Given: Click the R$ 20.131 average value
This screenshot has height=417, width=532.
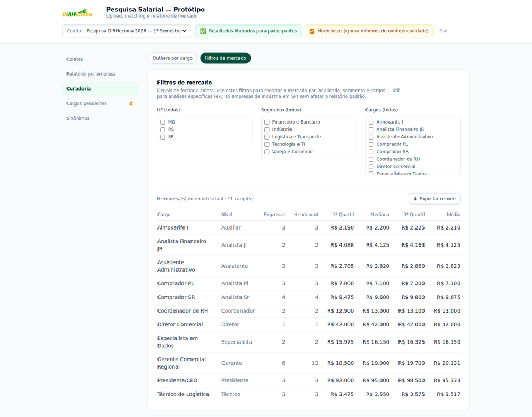Looking at the screenshot, I should coord(447,363).
